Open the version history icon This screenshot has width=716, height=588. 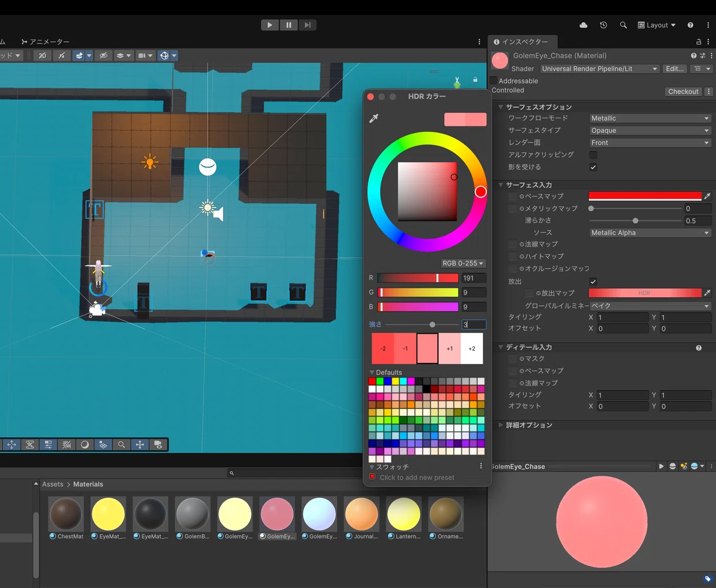point(603,25)
